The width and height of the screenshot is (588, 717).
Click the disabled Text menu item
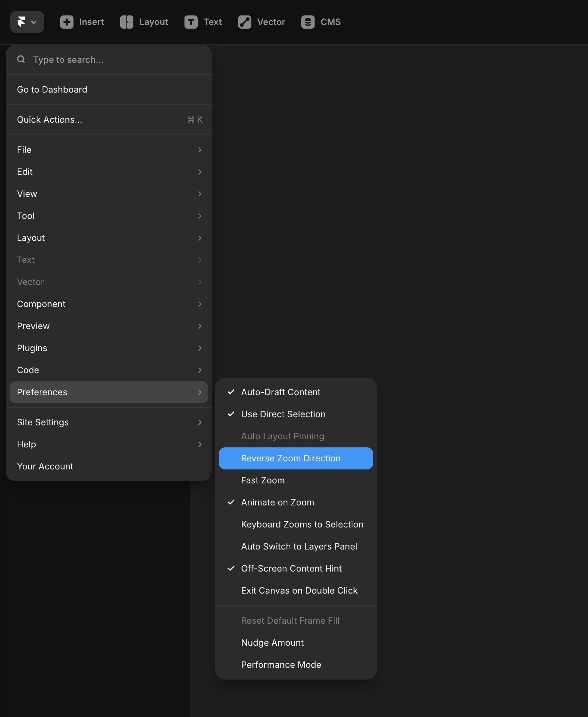click(109, 260)
